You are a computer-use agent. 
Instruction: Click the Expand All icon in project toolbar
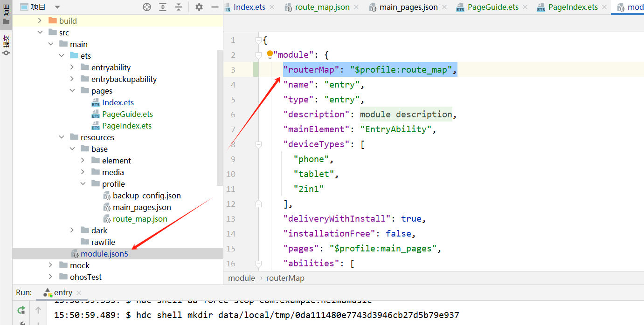163,7
